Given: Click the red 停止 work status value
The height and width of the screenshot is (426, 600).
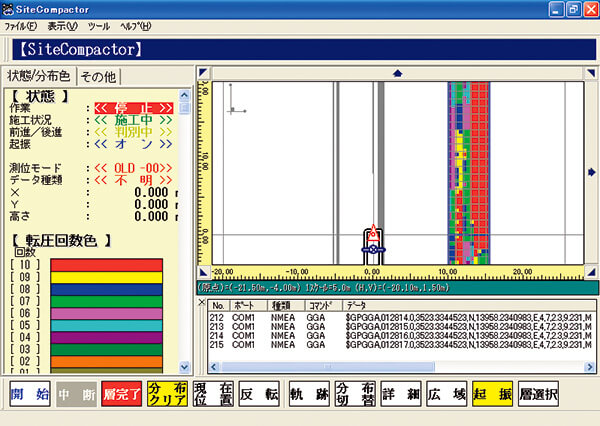Looking at the screenshot, I should tap(134, 108).
